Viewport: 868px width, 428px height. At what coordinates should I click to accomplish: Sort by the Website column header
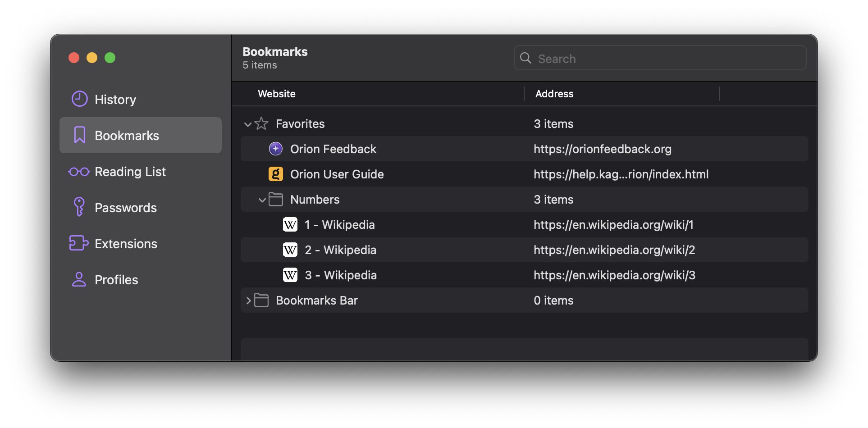277,94
